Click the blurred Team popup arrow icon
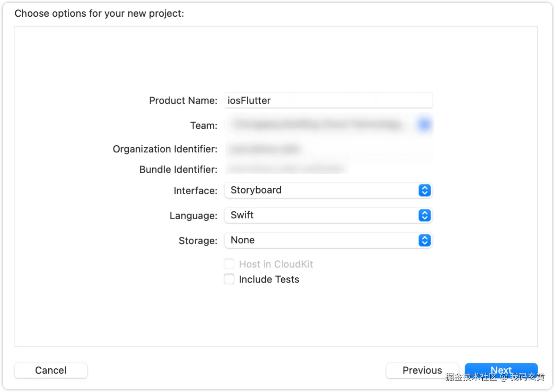The height and width of the screenshot is (392, 555). pos(425,124)
